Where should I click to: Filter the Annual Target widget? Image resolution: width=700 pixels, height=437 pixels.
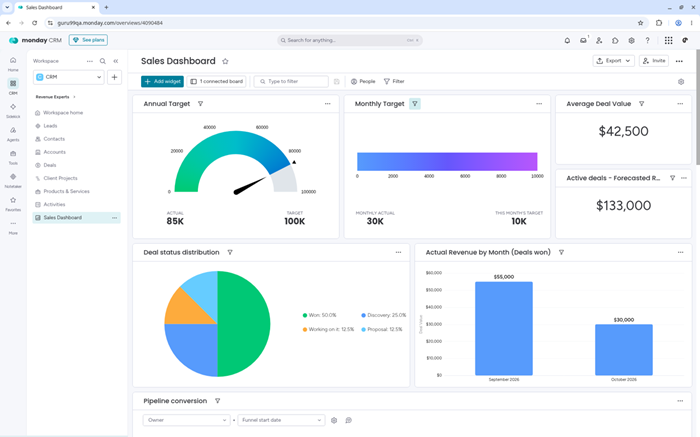pyautogui.click(x=200, y=104)
